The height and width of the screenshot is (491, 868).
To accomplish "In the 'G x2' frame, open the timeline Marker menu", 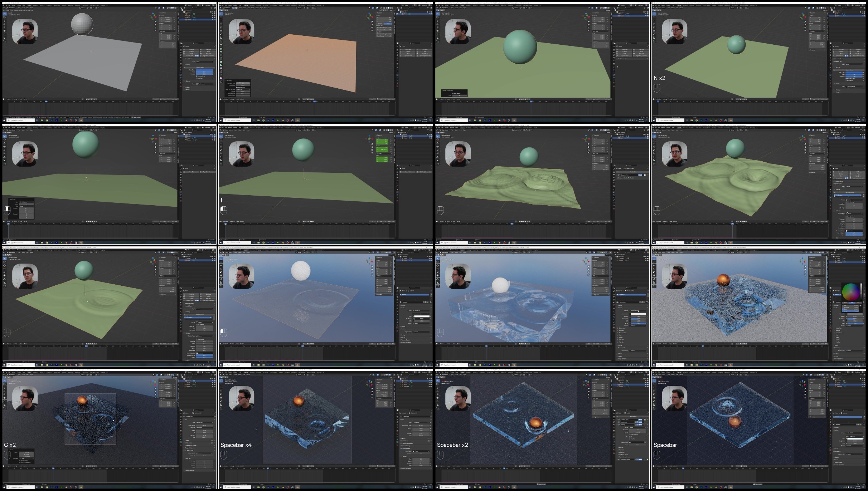I will click(25, 466).
